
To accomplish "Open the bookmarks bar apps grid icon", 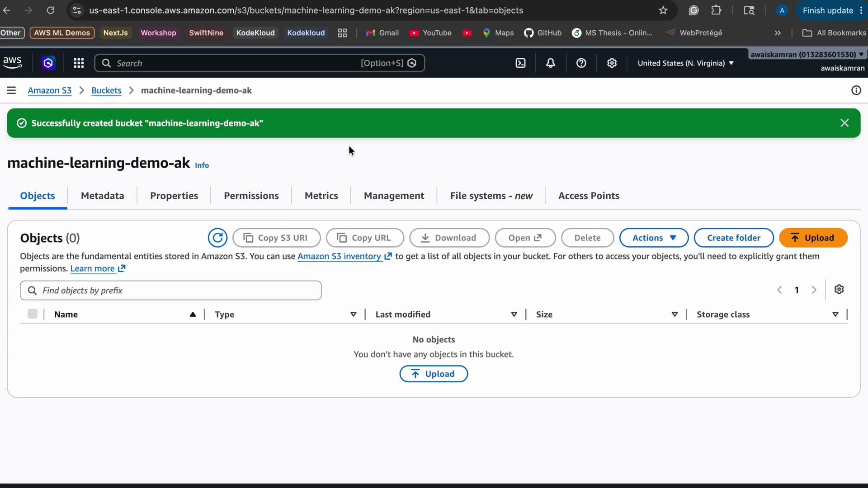I will pyautogui.click(x=342, y=33).
